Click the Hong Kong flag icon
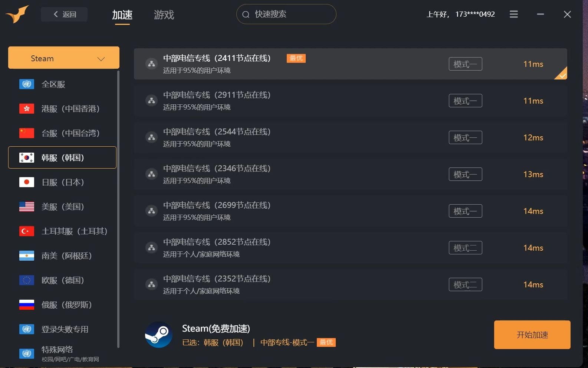Screen dimensions: 588x368 pos(27,108)
